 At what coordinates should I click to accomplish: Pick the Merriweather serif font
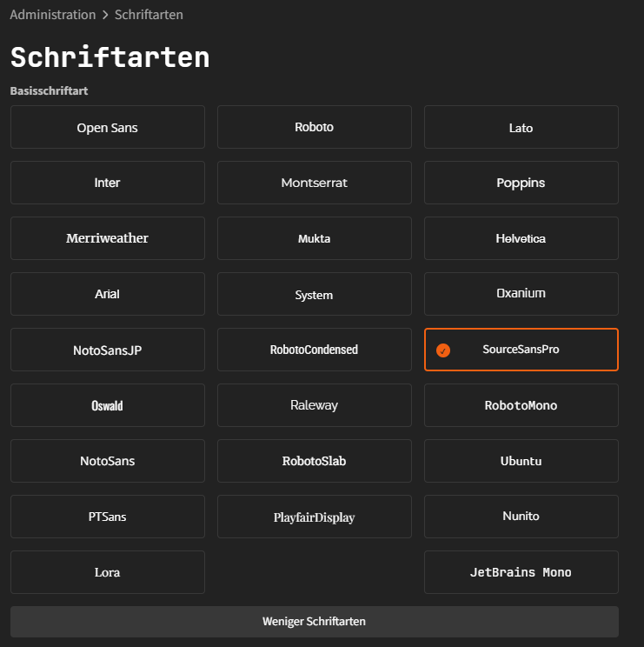pos(108,238)
